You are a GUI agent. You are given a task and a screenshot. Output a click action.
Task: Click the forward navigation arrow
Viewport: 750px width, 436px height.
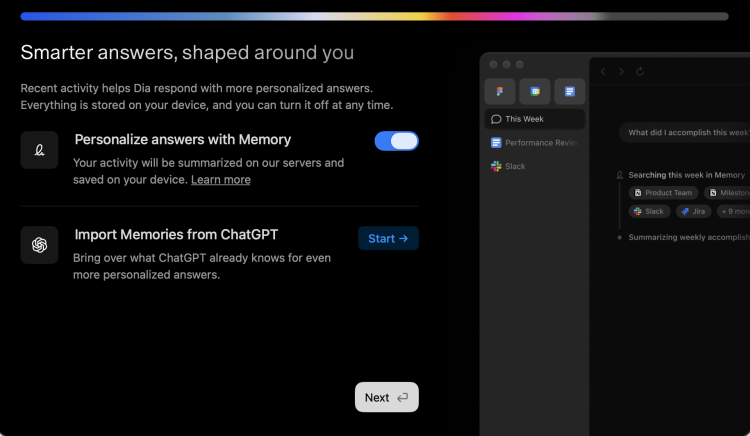pyautogui.click(x=621, y=72)
